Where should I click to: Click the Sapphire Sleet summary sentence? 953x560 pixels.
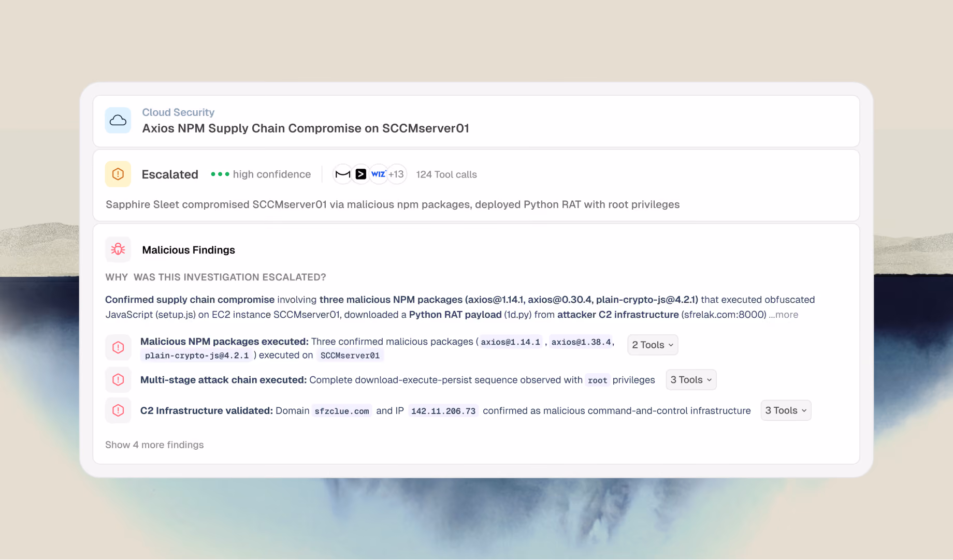pyautogui.click(x=393, y=204)
